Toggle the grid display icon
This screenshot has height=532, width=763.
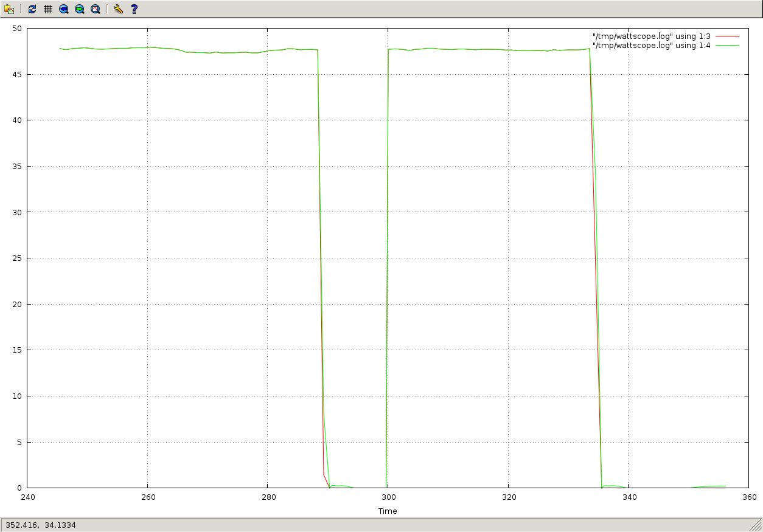coord(48,9)
